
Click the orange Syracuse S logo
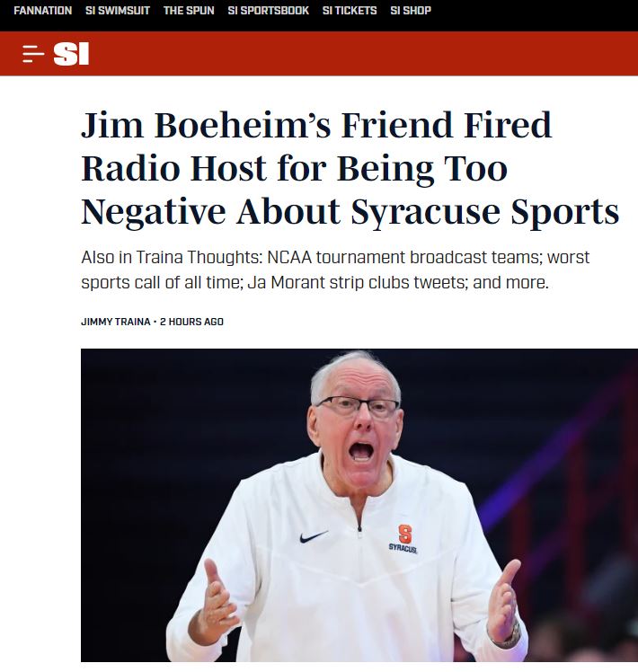coord(404,534)
